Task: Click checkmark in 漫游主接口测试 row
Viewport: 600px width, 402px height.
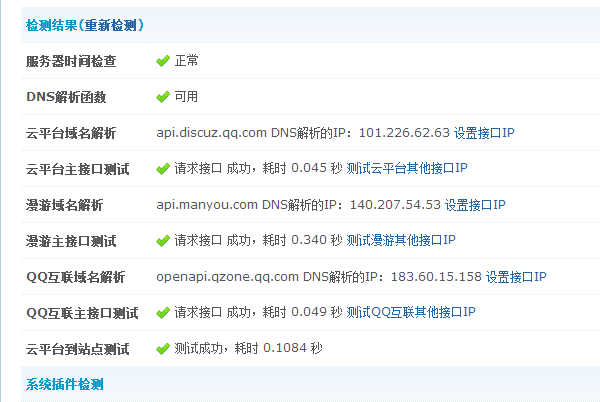Action: [x=163, y=241]
